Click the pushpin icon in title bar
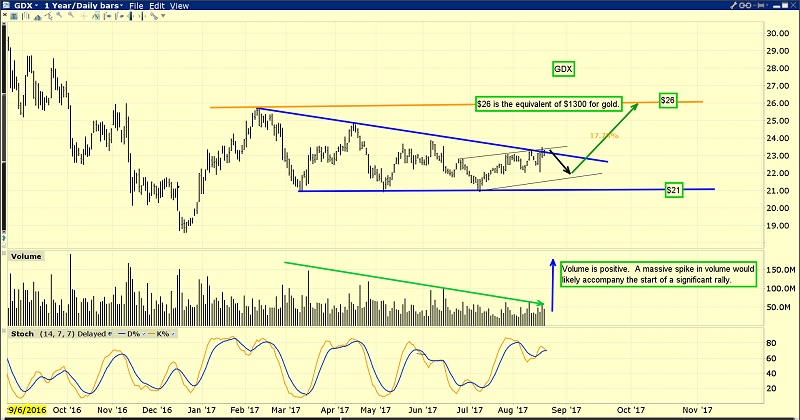800x420 pixels. point(759,5)
